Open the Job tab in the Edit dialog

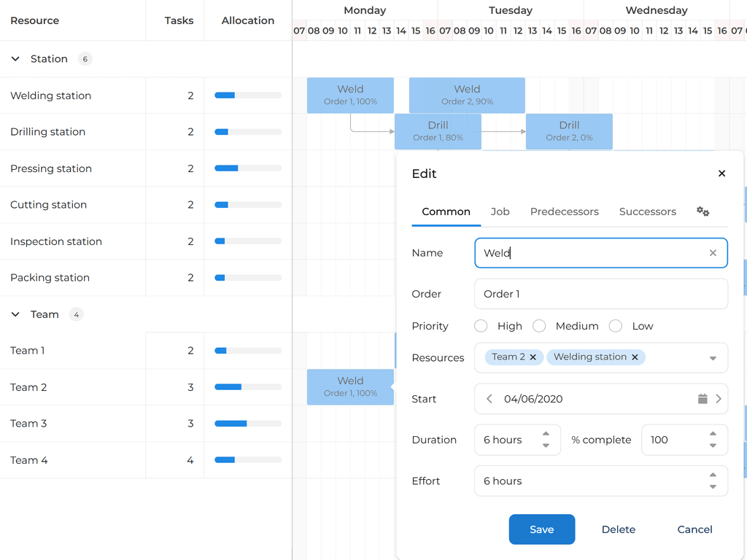click(500, 211)
